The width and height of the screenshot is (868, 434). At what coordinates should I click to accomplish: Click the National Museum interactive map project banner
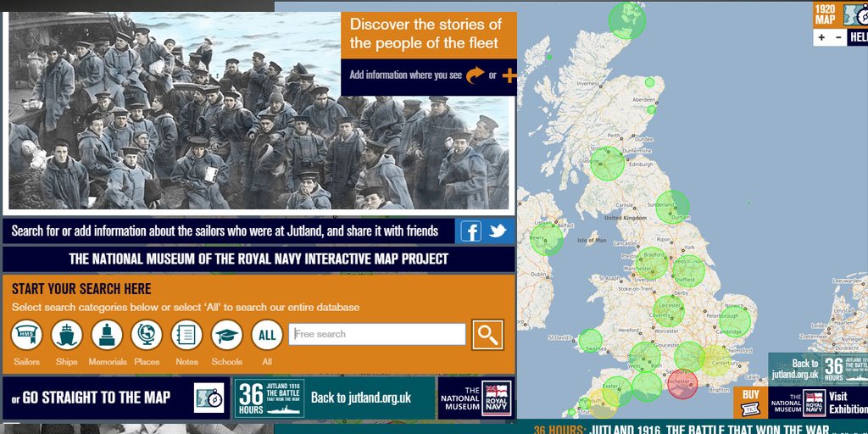[x=259, y=259]
